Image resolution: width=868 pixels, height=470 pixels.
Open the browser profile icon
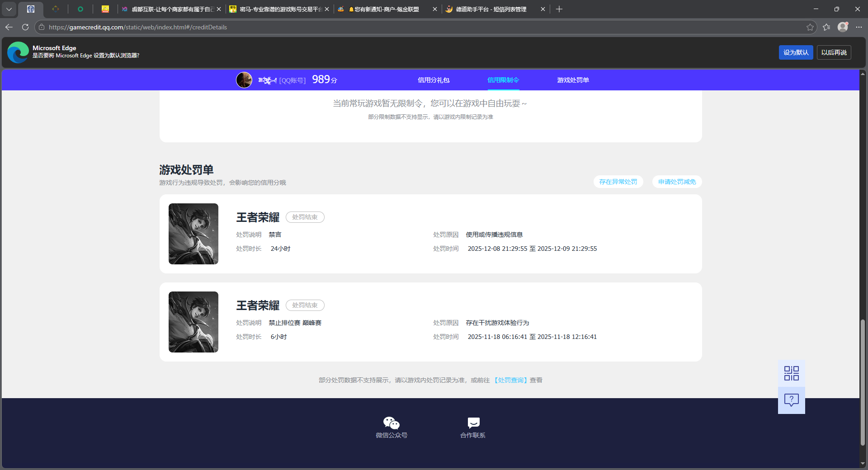[843, 27]
